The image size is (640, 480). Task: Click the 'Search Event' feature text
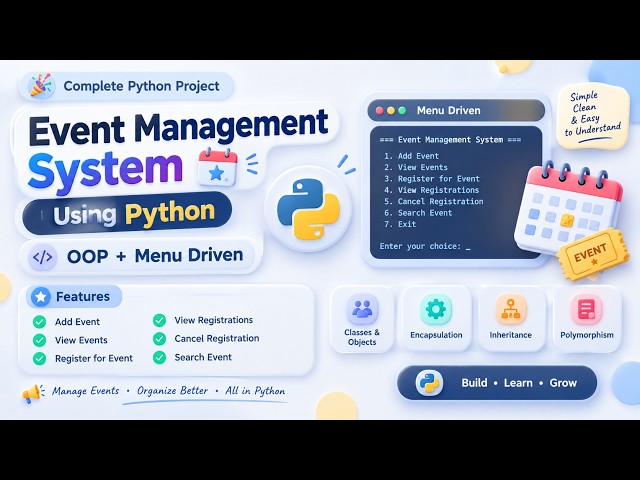tap(203, 358)
